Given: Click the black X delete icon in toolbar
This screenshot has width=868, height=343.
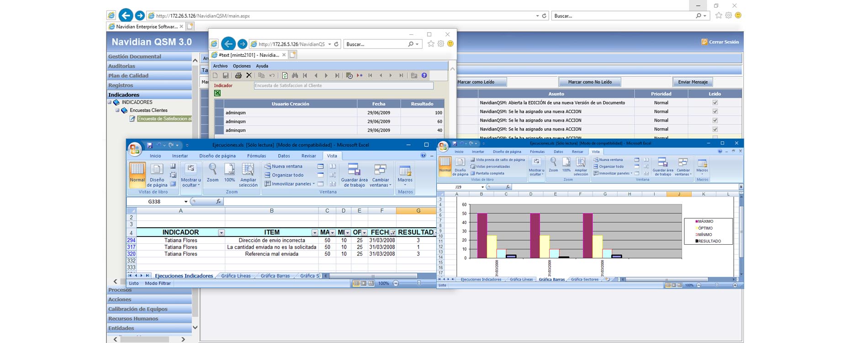Looking at the screenshot, I should tap(249, 75).
